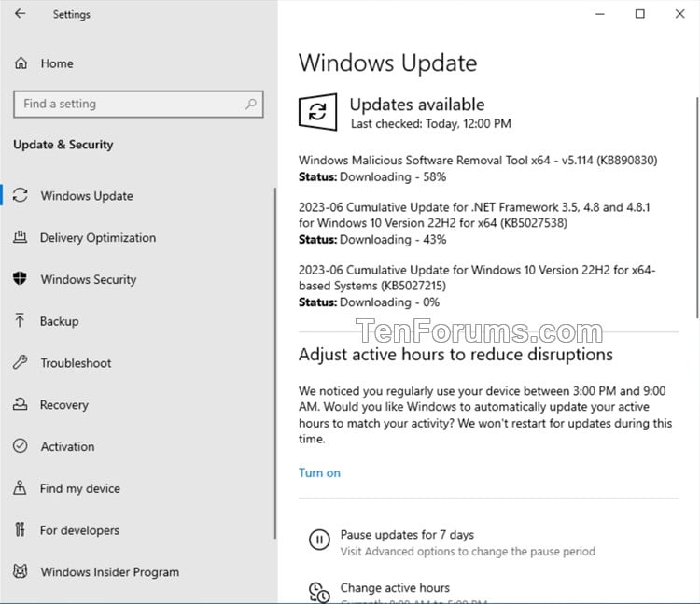This screenshot has width=700, height=604.
Task: Focus the Find a setting search box
Action: (138, 104)
